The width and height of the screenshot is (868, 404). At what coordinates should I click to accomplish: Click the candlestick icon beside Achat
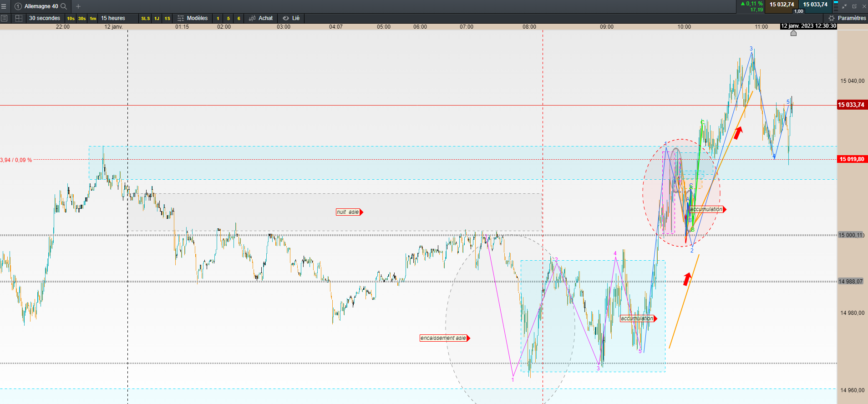(x=252, y=18)
